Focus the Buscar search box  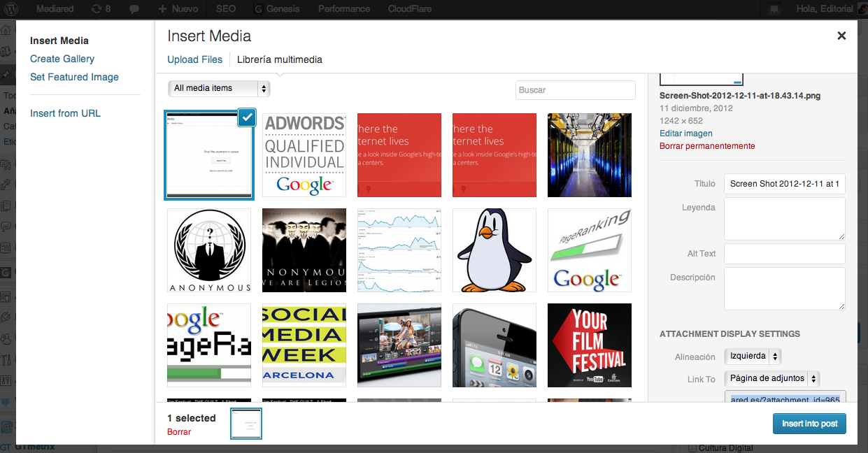576,90
